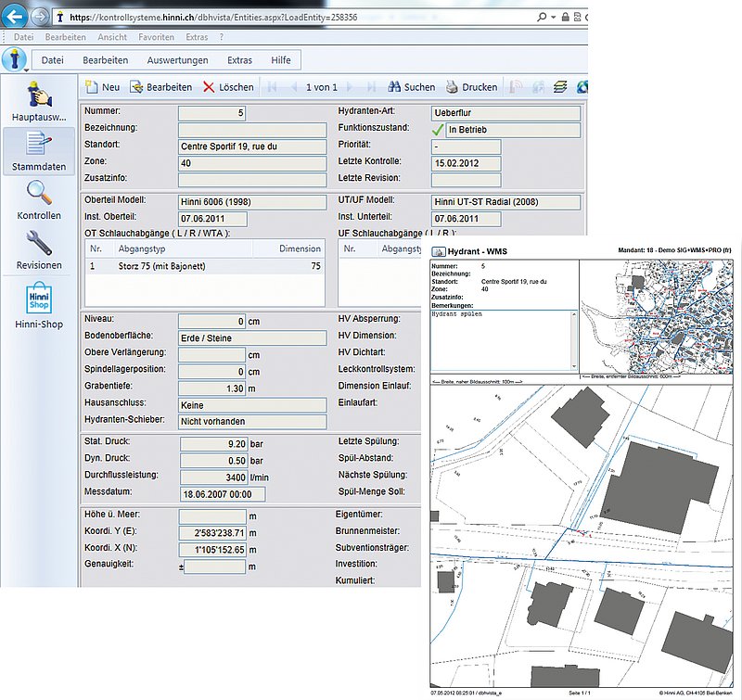The width and height of the screenshot is (742, 700).
Task: Open the browser Favoriten menu
Action: [x=156, y=37]
